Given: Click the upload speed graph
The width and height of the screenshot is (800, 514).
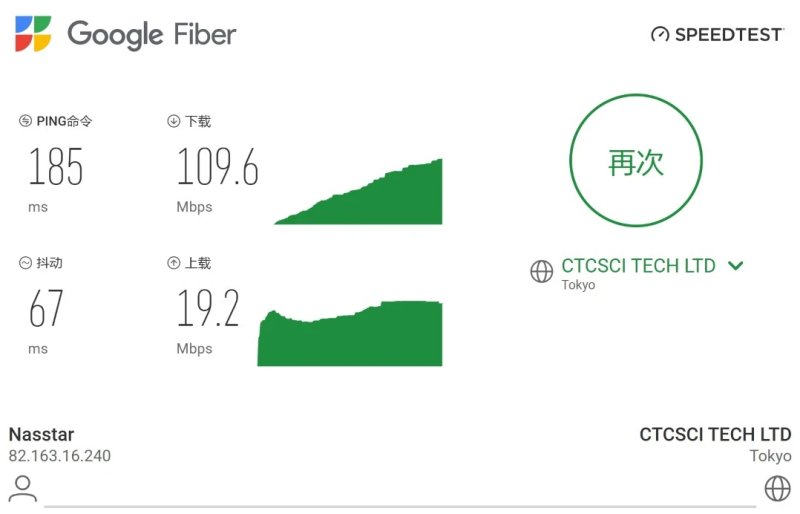Looking at the screenshot, I should [x=349, y=333].
